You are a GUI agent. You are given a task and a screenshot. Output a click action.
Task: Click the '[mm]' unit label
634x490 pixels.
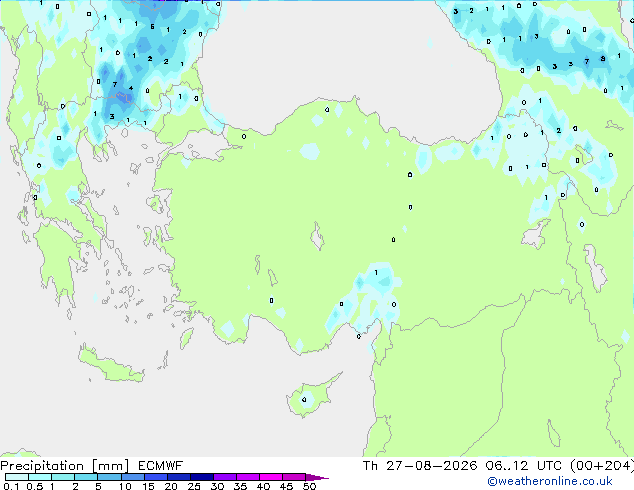point(110,466)
